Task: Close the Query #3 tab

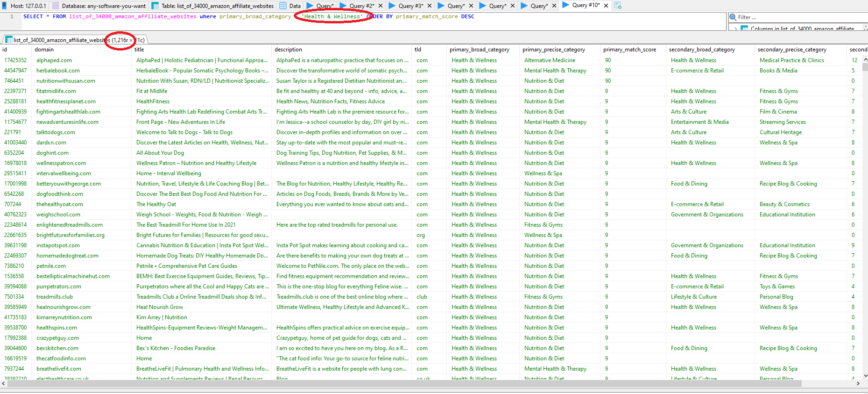Action: (430, 6)
